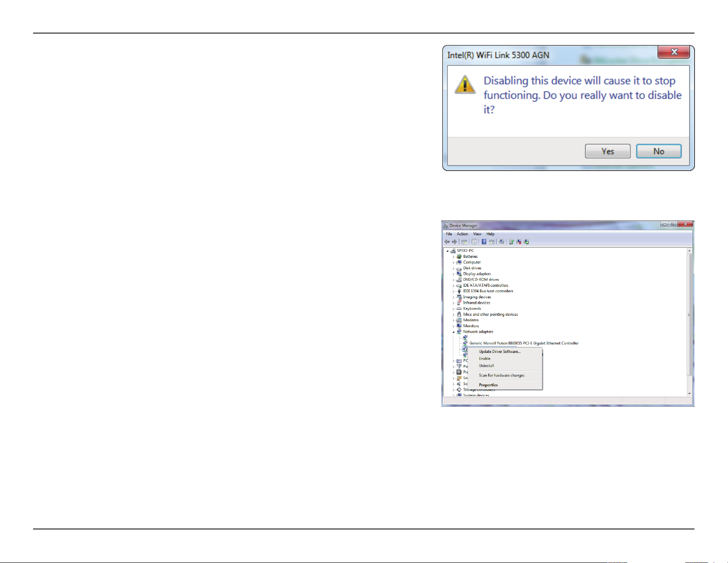The height and width of the screenshot is (563, 728).
Task: Select the SP3X3-PC root label
Action: (x=465, y=251)
